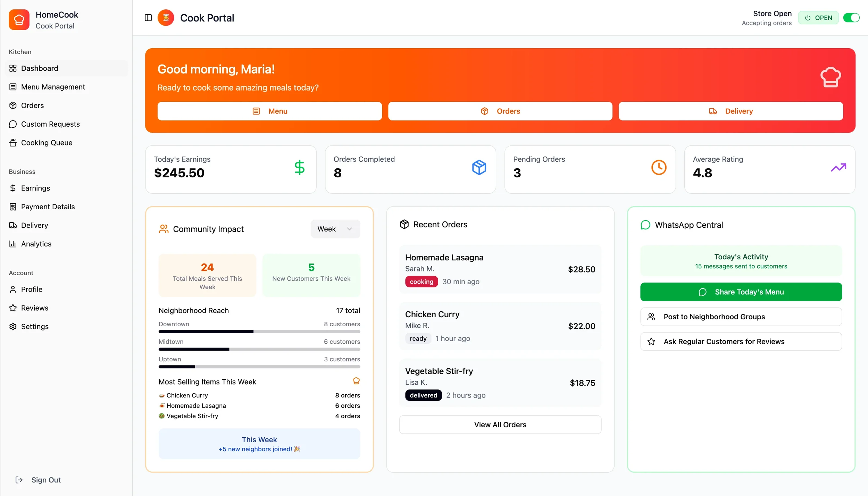The image size is (868, 496).
Task: Click the Cook Portal avatar icon
Action: tap(166, 18)
